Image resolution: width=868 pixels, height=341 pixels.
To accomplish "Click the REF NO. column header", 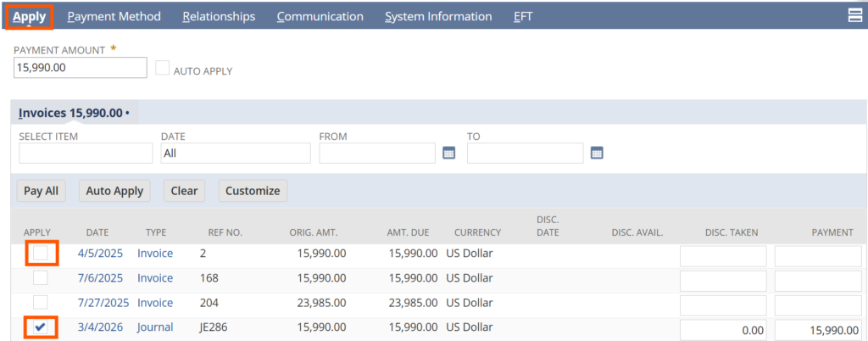I will 225,232.
